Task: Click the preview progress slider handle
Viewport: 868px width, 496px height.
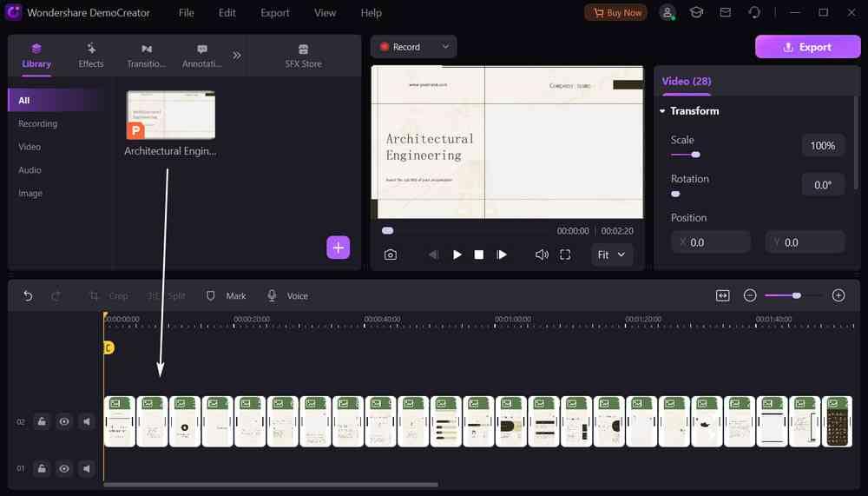Action: 387,230
